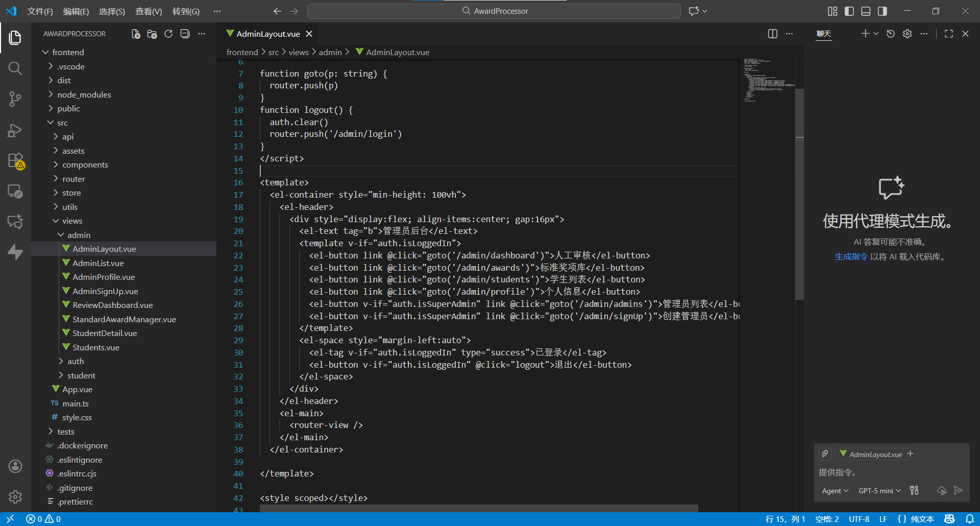Open the 编辑(E) menu
This screenshot has width=980, height=526.
coord(76,11)
